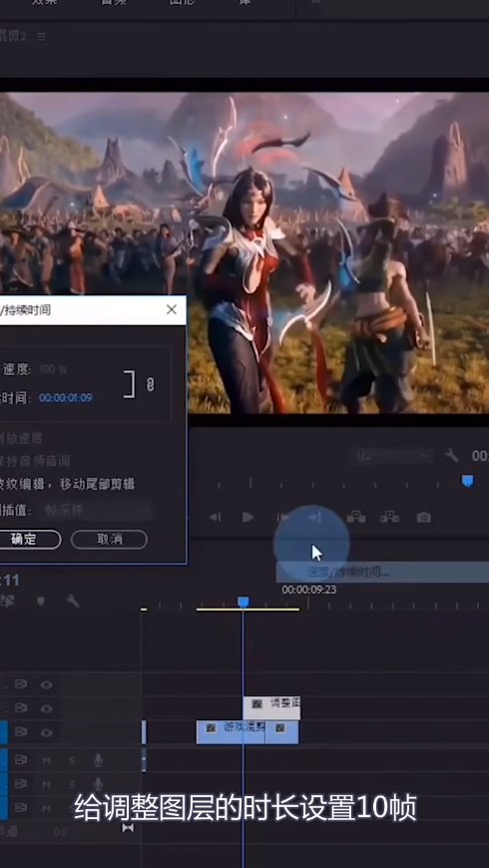Open the program monitor zoom resolution dropdown

(393, 456)
